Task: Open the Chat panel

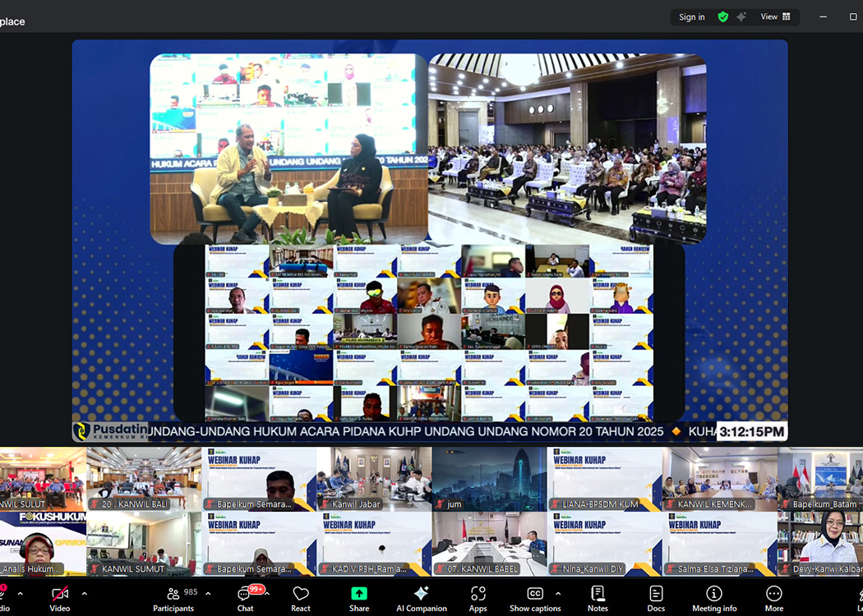Action: click(245, 597)
